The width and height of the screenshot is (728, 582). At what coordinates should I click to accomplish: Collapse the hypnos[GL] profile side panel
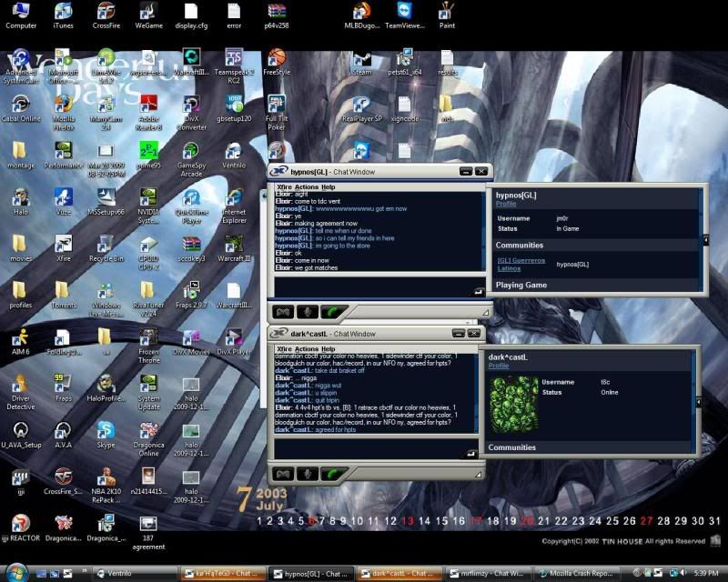pos(707,240)
